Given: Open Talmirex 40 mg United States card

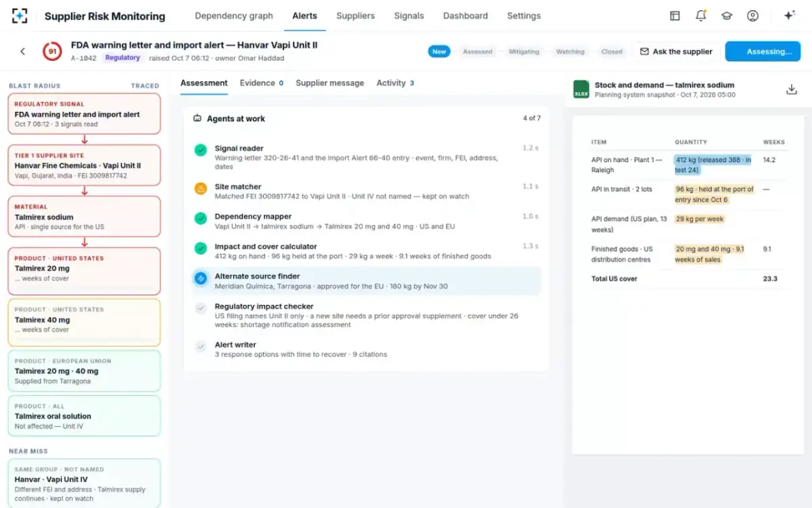Looking at the screenshot, I should pyautogui.click(x=85, y=322).
